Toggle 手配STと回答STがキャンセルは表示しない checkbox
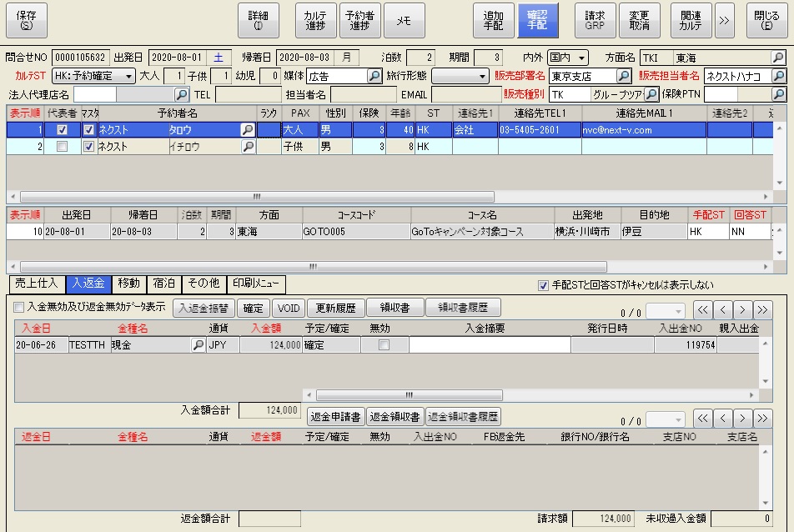The image size is (794, 532). [x=543, y=285]
